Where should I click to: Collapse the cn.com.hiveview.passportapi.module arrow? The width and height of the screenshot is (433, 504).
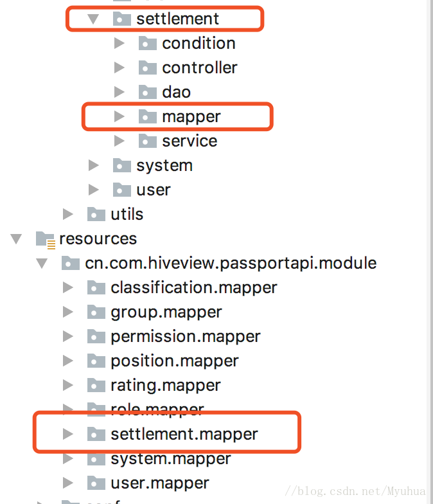click(42, 264)
